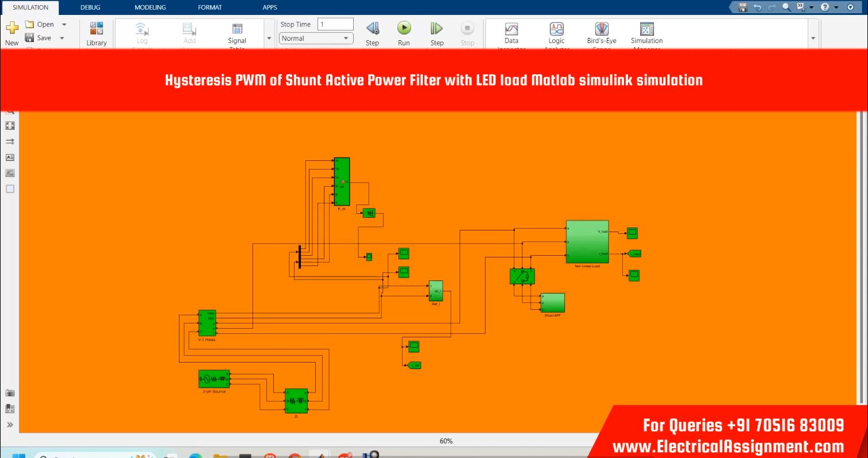This screenshot has height=458, width=868.
Task: Expand the Open file dropdown arrow
Action: [x=64, y=25]
